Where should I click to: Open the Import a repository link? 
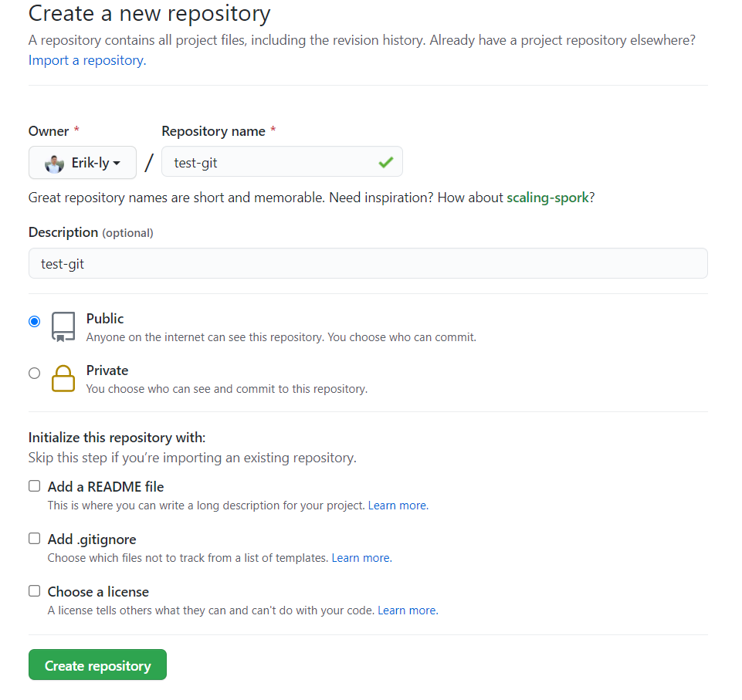tap(86, 59)
